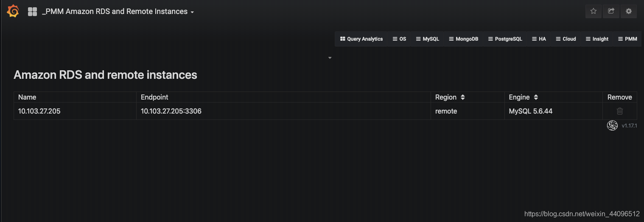Click the MySQL 5.6.44 engine cell
Image resolution: width=644 pixels, height=222 pixels.
553,111
